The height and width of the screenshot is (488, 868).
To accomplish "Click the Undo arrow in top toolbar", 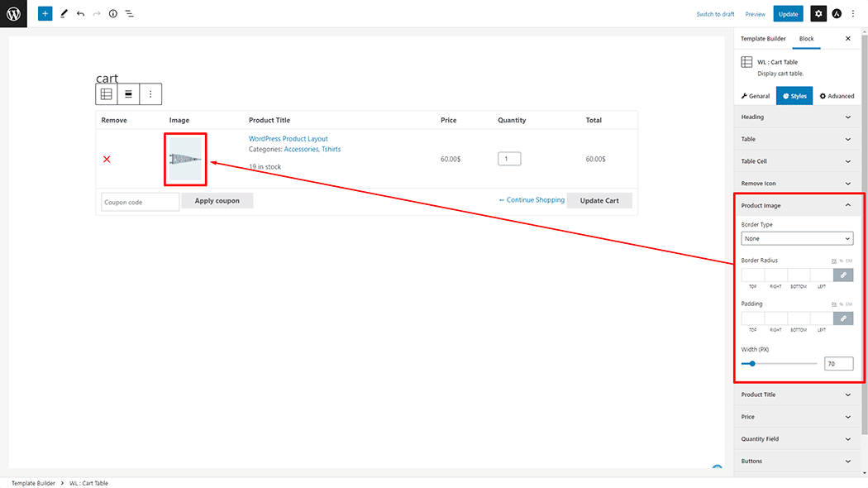I will point(80,13).
